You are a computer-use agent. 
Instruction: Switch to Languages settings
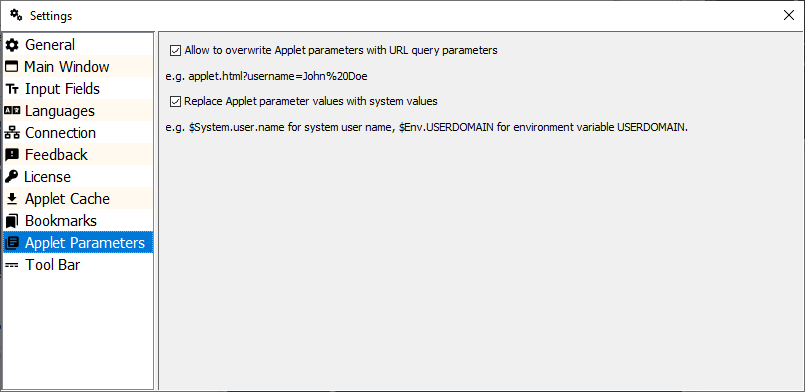[x=78, y=111]
